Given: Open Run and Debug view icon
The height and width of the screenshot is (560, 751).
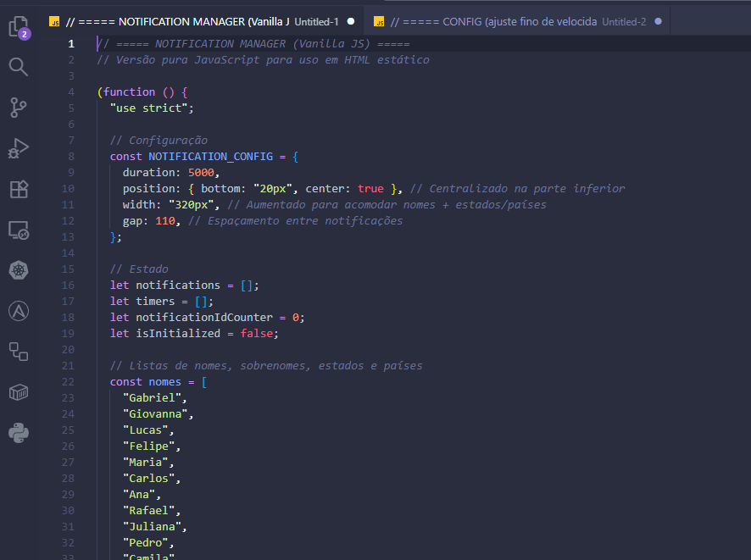Looking at the screenshot, I should click(19, 148).
